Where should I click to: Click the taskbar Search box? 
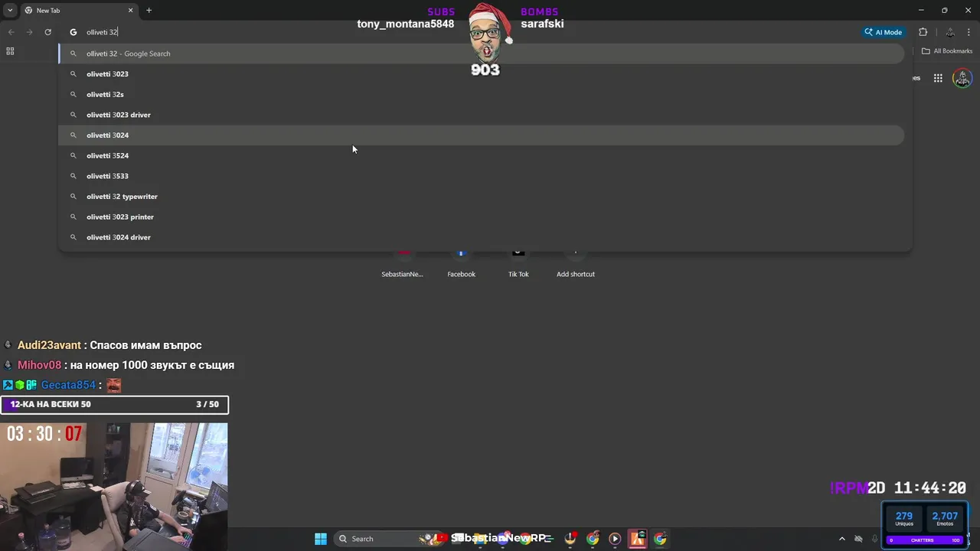pos(388,539)
